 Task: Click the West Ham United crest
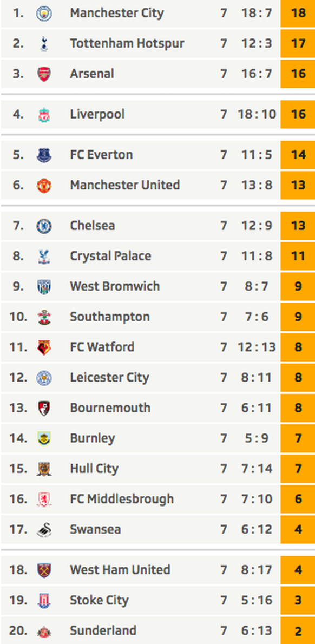pos(44,570)
